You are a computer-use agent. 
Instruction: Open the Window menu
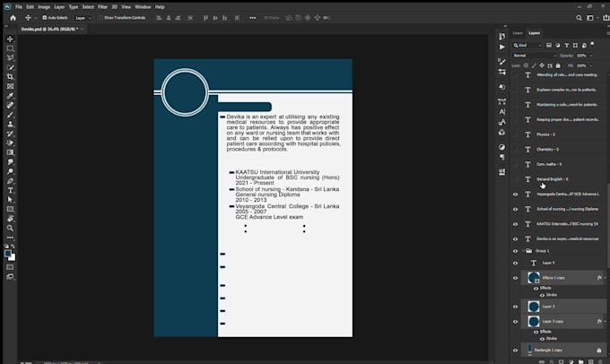tap(143, 7)
